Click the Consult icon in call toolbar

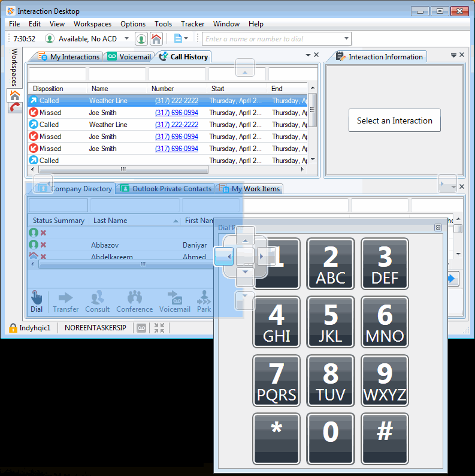(x=97, y=302)
